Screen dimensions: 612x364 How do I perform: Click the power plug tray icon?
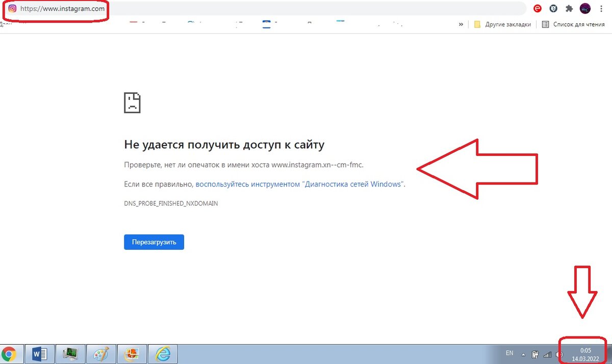click(535, 354)
